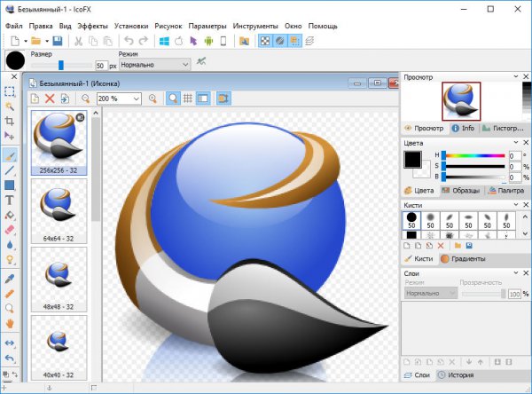The image size is (532, 394).
Task: Select the eyedropper color picker tool
Action: click(10, 279)
